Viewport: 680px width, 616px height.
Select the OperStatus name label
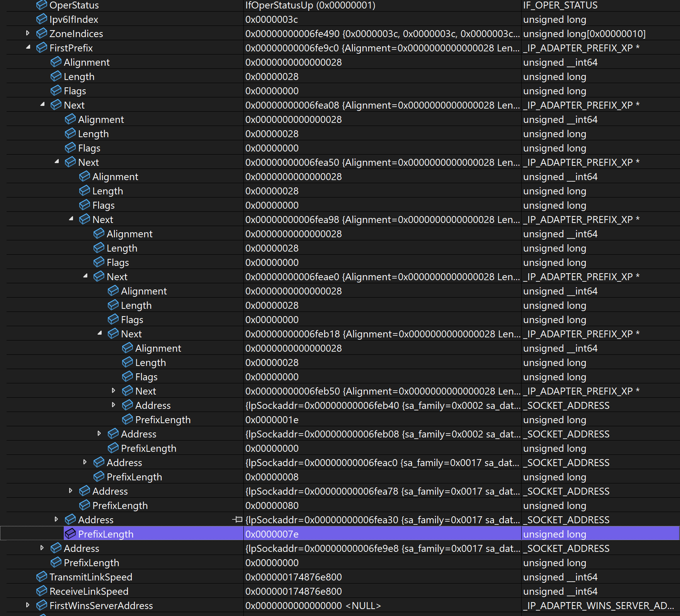coord(74,5)
